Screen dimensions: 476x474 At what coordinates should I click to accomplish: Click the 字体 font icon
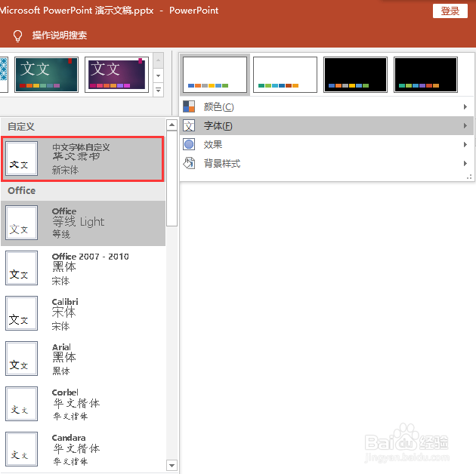[x=189, y=125]
